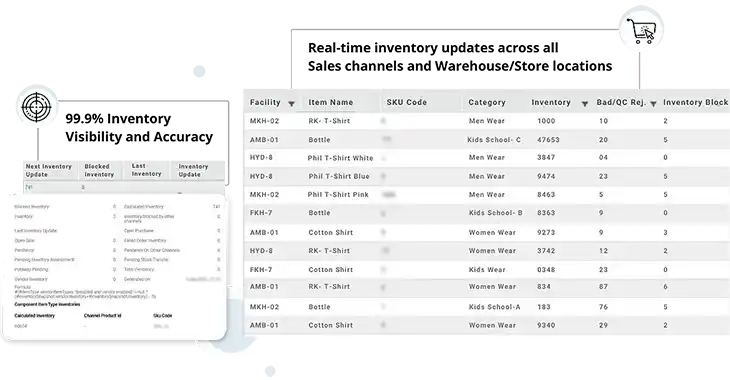Open the Phil T-Shirt Pink row
730x380 pixels.
pos(338,195)
